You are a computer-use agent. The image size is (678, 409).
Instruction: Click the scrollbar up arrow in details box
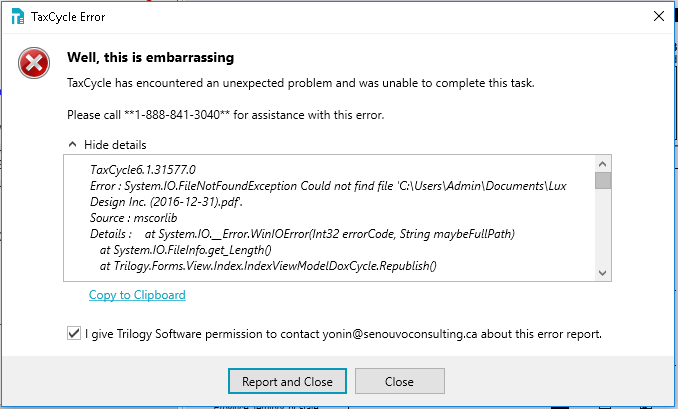[603, 164]
